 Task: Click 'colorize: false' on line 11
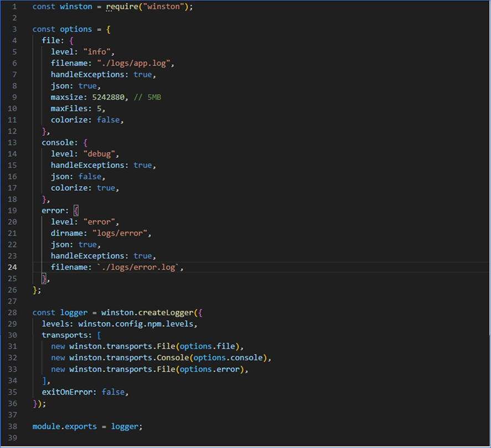click(85, 120)
